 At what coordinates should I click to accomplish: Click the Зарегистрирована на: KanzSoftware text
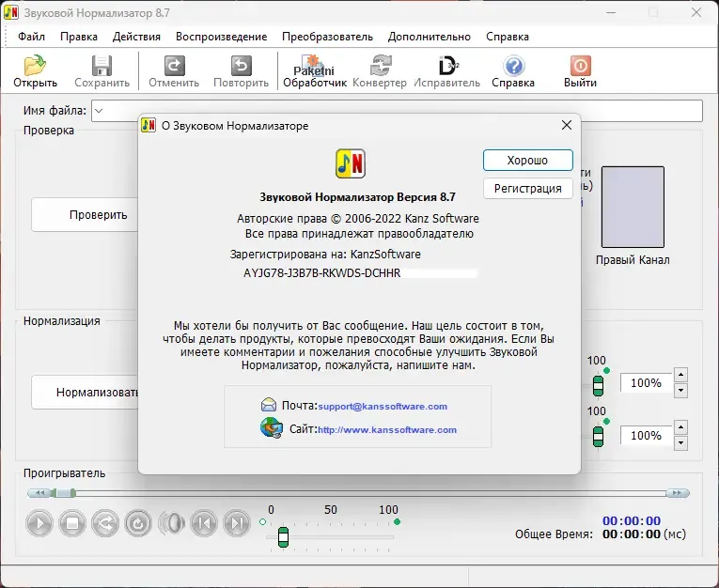pos(325,254)
